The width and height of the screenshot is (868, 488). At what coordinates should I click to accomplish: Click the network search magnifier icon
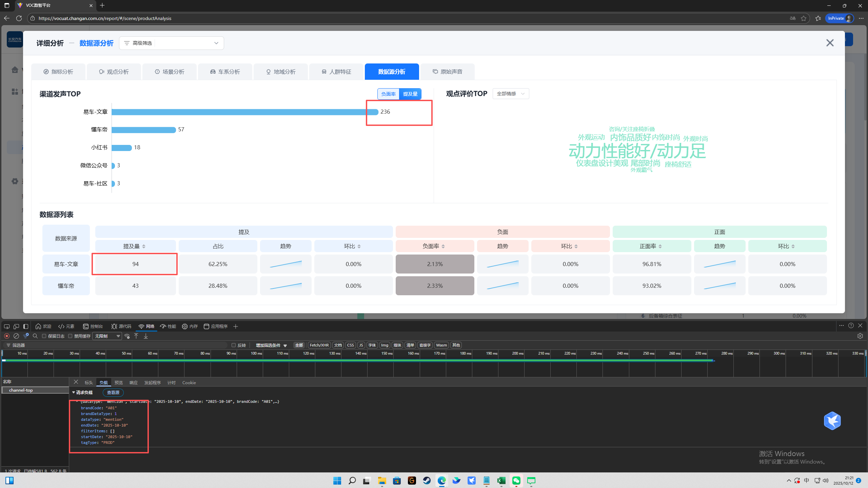click(x=35, y=336)
